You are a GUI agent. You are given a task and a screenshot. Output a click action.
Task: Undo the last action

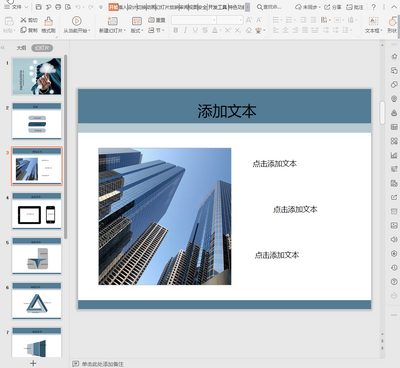click(78, 7)
